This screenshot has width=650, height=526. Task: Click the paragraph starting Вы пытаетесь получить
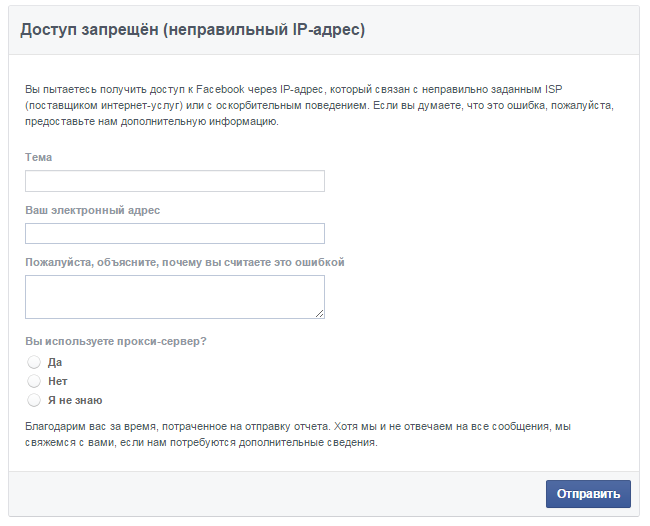(319, 105)
